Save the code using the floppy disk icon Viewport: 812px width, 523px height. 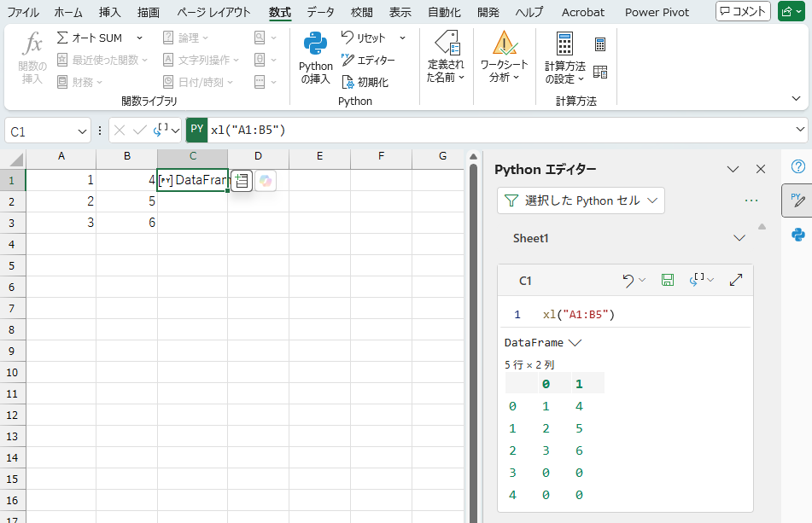pos(668,280)
